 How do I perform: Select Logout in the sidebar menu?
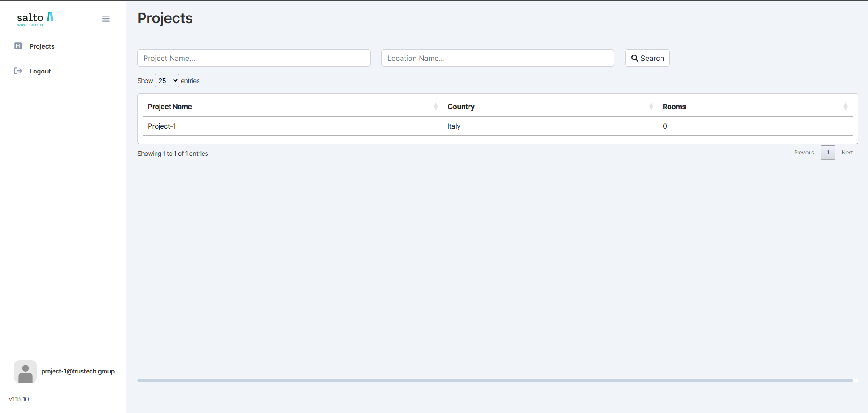point(40,71)
